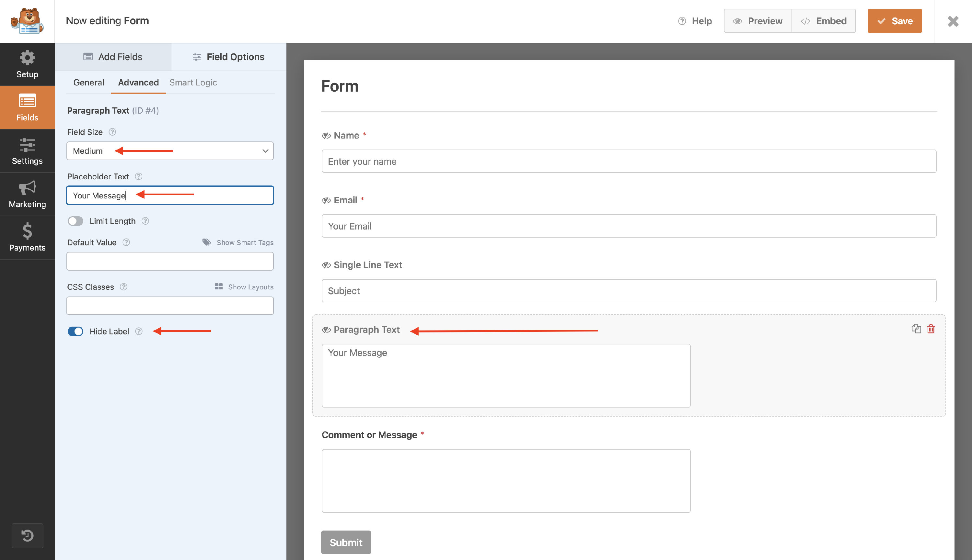Screen dimensions: 972x560
Task: Switch to the General sub-tab
Action: click(88, 82)
